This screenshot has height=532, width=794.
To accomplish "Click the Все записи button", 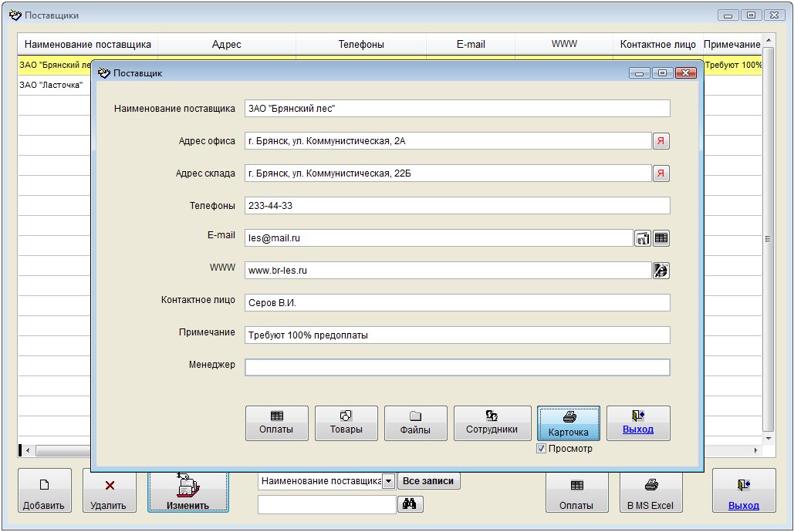I will point(428,481).
